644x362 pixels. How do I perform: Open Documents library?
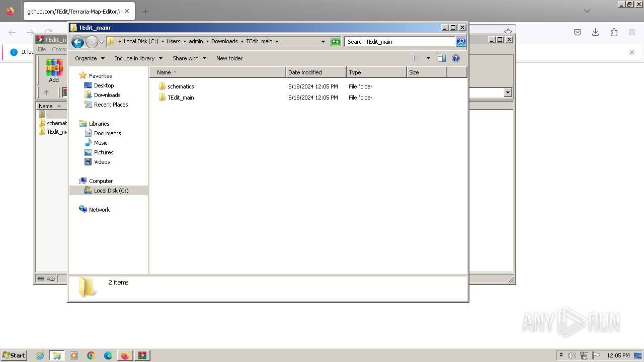107,133
